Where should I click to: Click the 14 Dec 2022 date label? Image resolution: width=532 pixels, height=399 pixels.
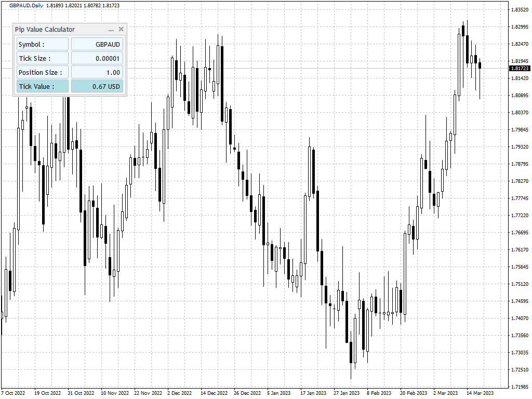click(x=214, y=393)
